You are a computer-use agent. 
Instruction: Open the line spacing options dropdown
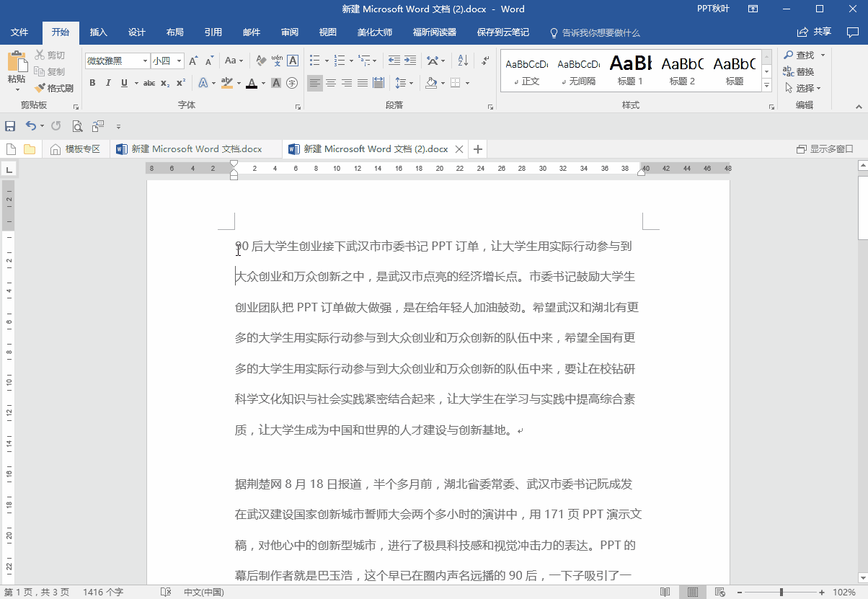[409, 83]
